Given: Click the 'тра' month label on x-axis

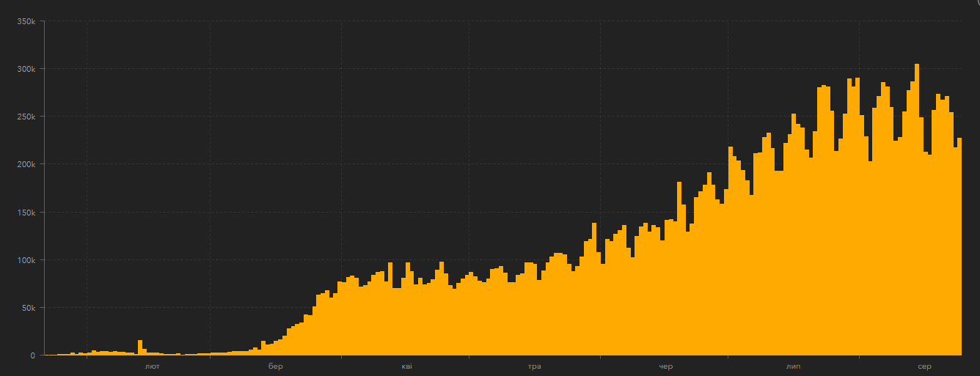Looking at the screenshot, I should [x=534, y=366].
